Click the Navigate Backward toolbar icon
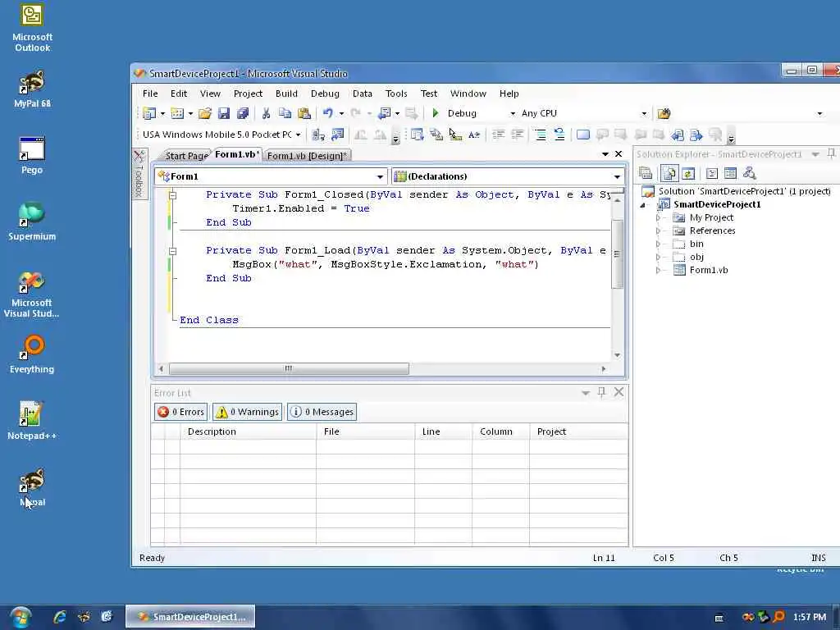 point(384,113)
